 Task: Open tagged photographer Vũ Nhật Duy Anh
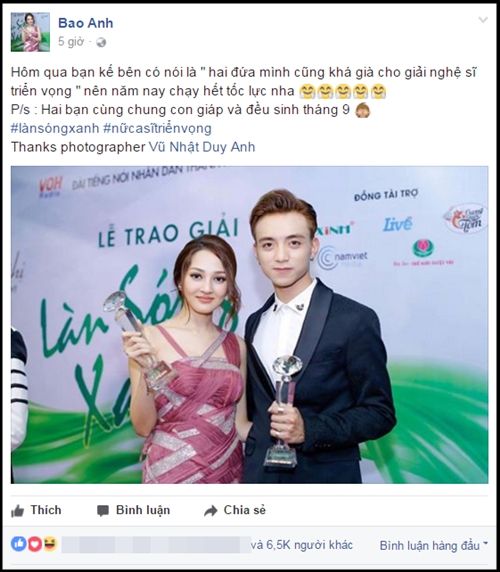[x=202, y=147]
